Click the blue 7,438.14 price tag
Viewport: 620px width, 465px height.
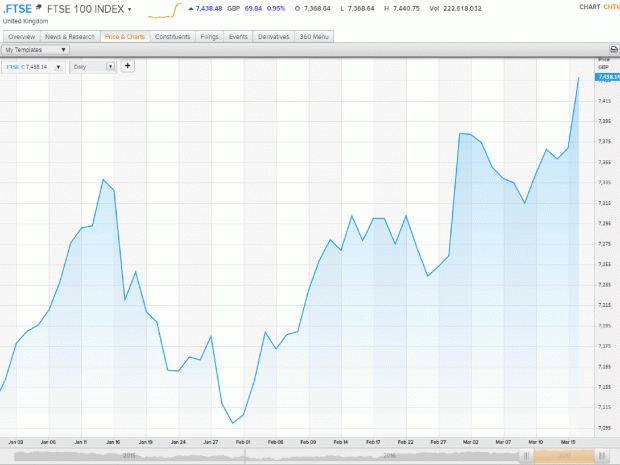pos(608,77)
